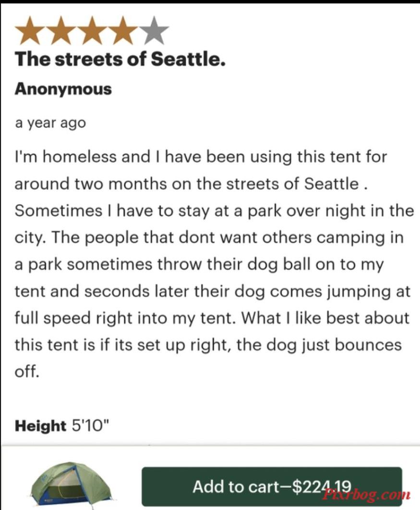Image resolution: width=420 pixels, height=510 pixels.
Task: Click the $224.19 price in the cart button
Action: pyautogui.click(x=322, y=487)
